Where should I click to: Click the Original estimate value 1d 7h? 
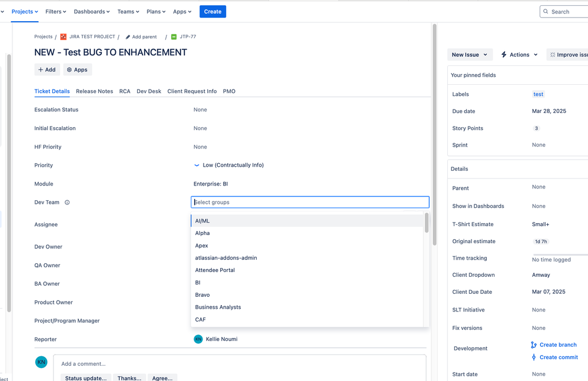pyautogui.click(x=541, y=241)
